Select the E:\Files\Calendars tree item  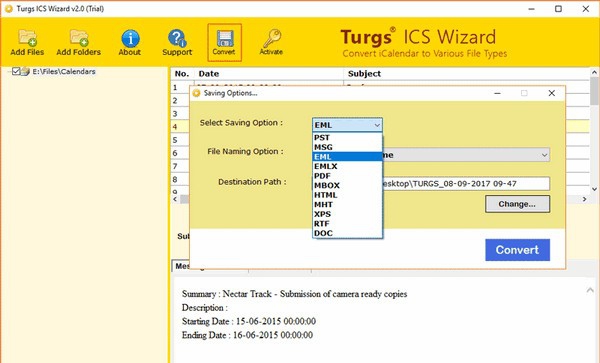pyautogui.click(x=64, y=72)
